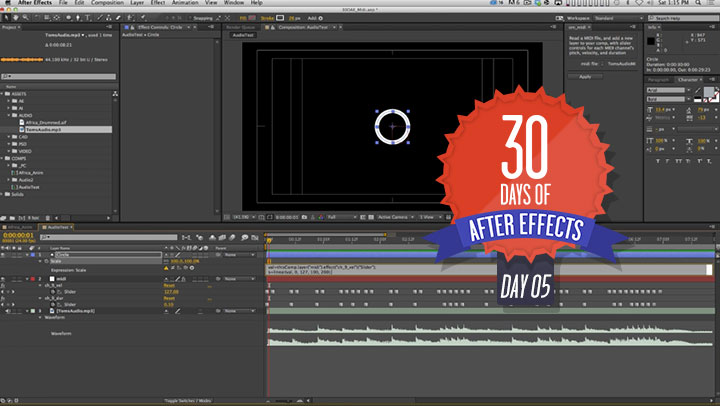Select the Roto Brush tool
Viewport: 720px width, 406px height.
(x=130, y=18)
